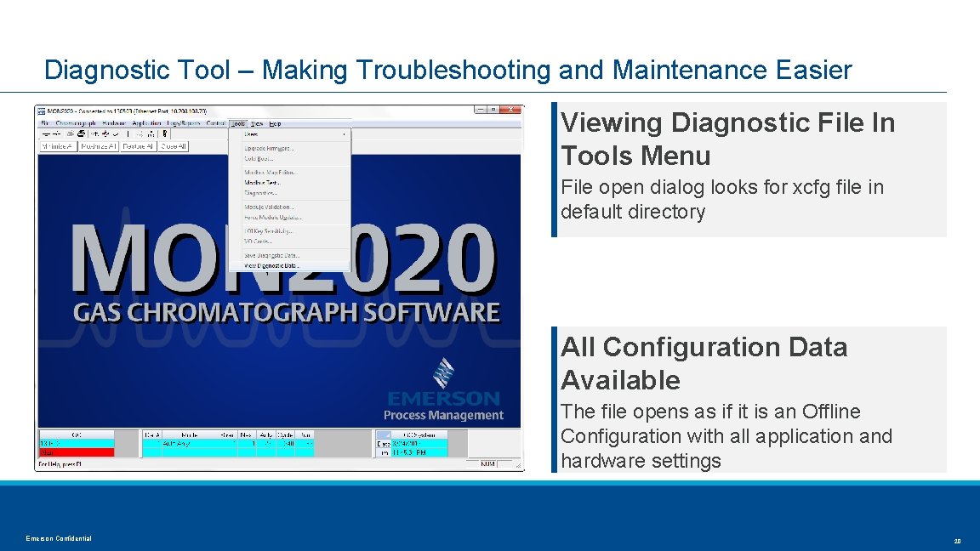Click MON2020 app icon in title bar
Image resolution: width=980 pixels, height=551 pixels.
[42, 111]
